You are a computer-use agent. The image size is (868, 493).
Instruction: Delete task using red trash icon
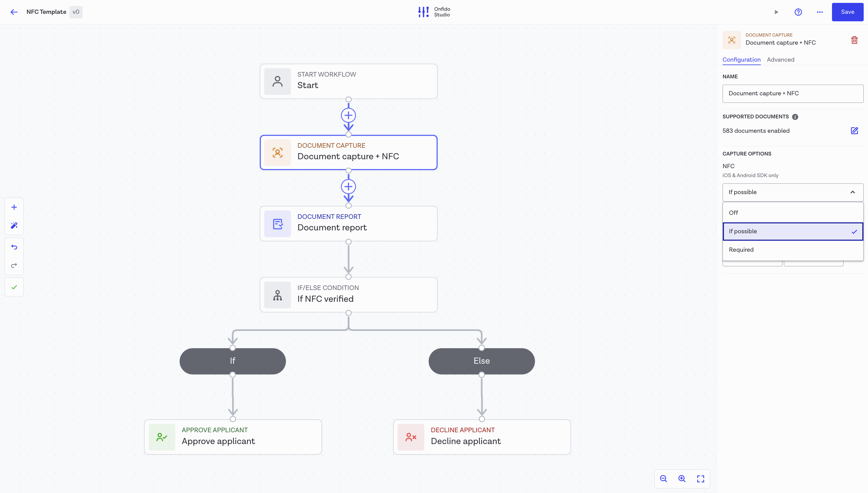854,40
